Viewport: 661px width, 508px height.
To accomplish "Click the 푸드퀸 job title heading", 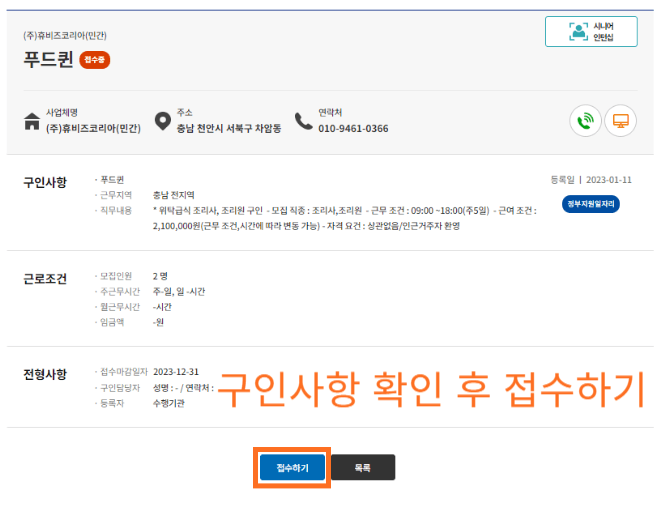I will click(x=48, y=59).
